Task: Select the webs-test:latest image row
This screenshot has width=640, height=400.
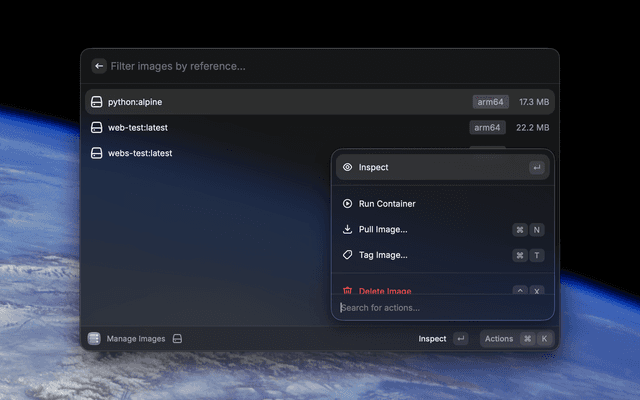Action: [x=208, y=153]
